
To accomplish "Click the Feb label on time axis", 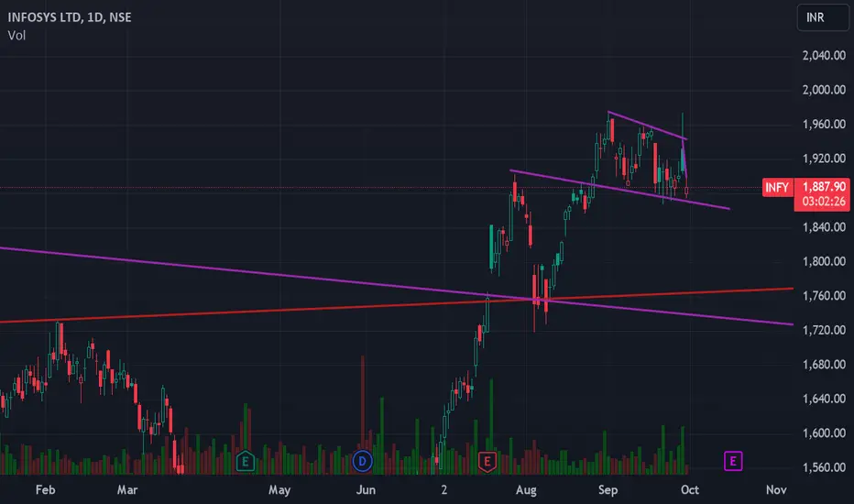I will 45,490.
